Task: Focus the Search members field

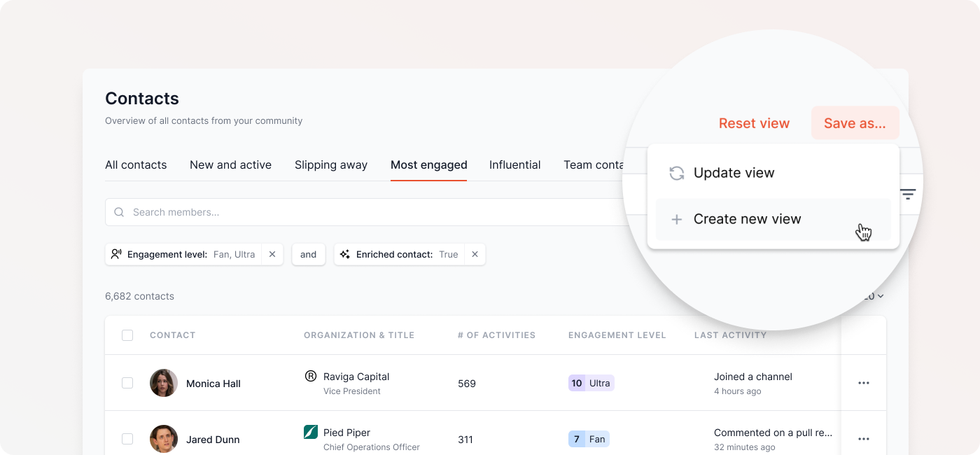Action: point(364,212)
